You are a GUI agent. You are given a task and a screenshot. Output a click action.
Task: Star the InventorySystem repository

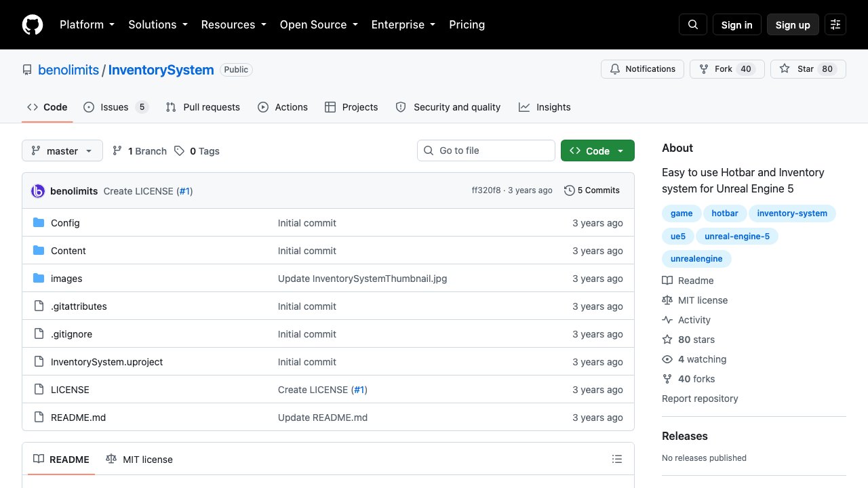tap(808, 69)
